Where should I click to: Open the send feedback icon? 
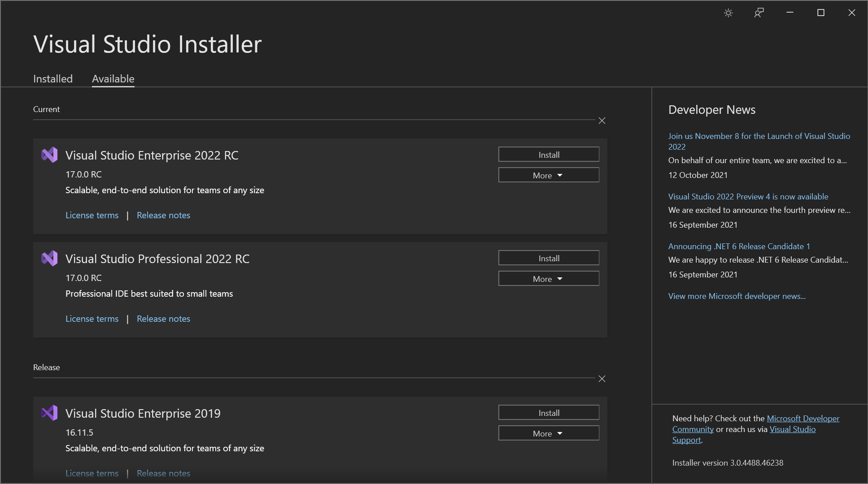pyautogui.click(x=759, y=13)
